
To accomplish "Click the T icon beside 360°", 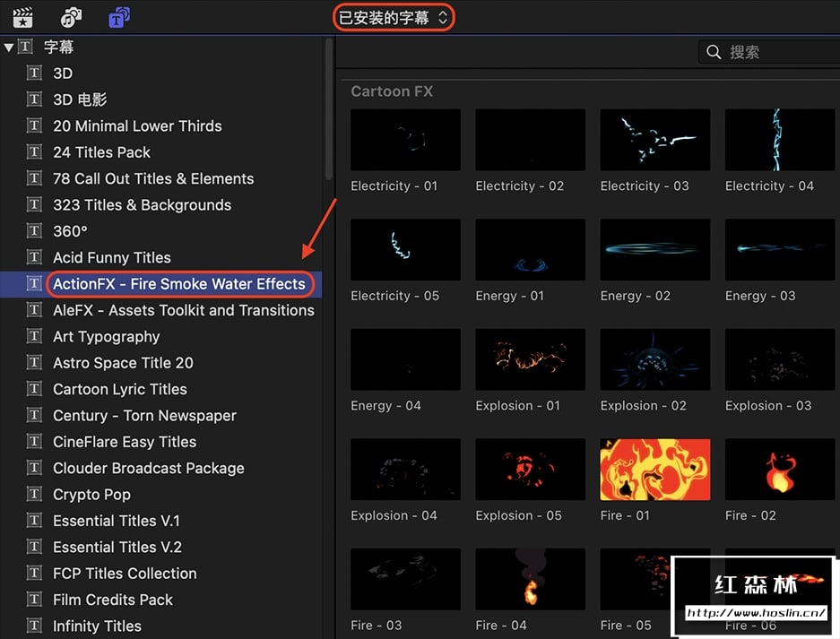I will pyautogui.click(x=34, y=230).
